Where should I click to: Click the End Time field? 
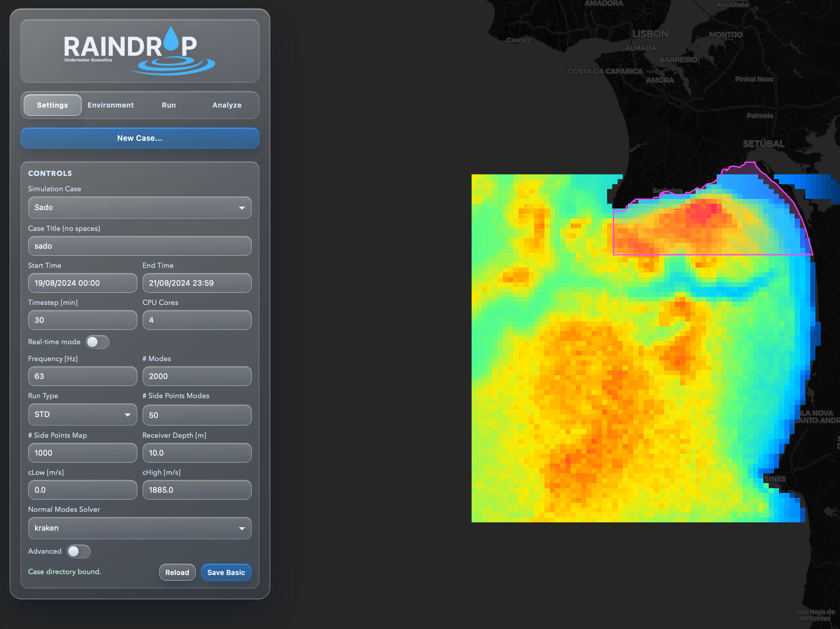(x=197, y=283)
